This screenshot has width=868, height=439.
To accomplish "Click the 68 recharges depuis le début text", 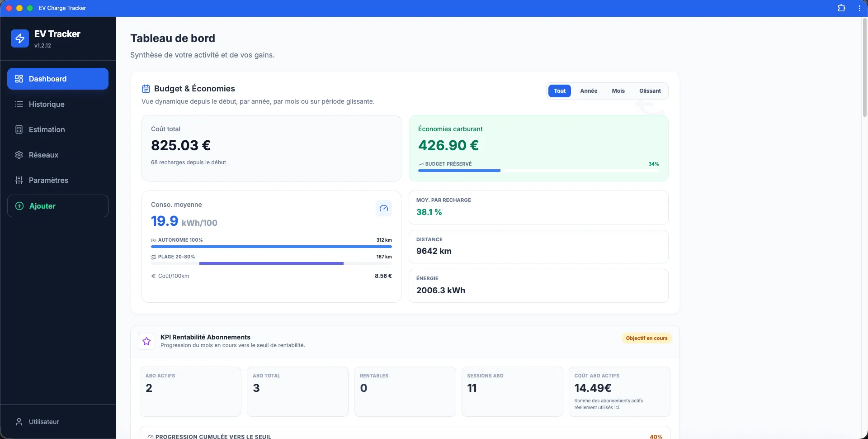I will (189, 162).
